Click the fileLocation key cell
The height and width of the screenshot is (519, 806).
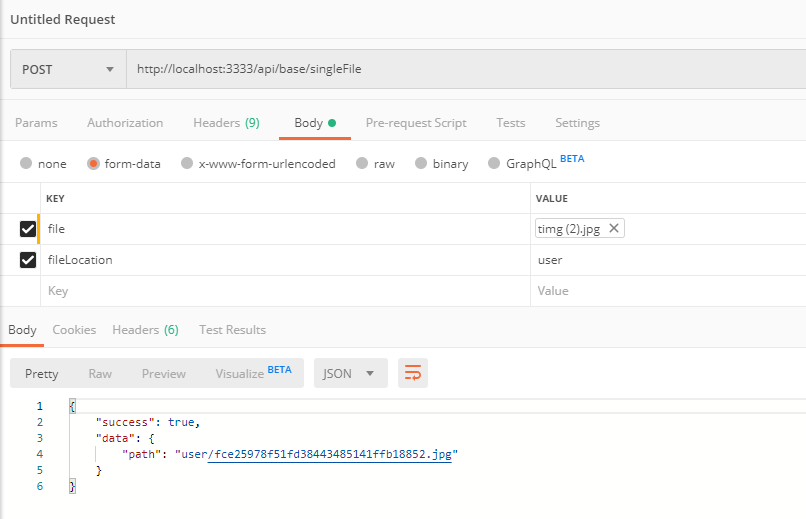click(x=285, y=260)
